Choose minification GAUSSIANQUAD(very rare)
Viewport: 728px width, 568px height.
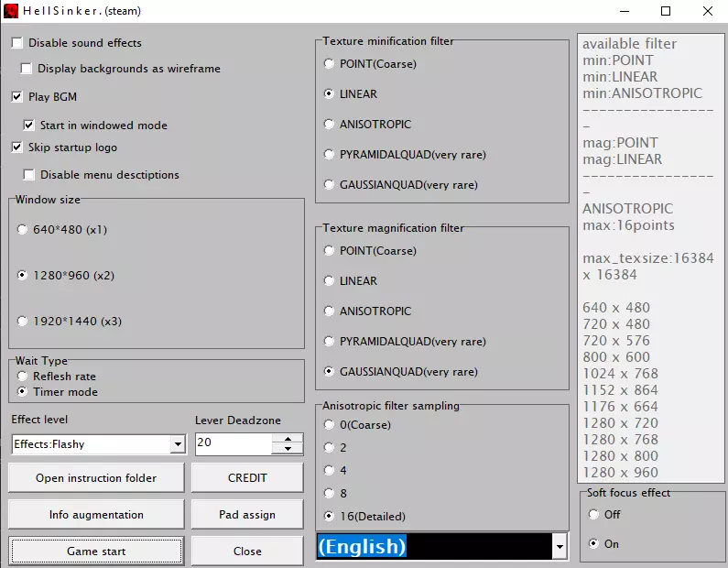(x=329, y=184)
